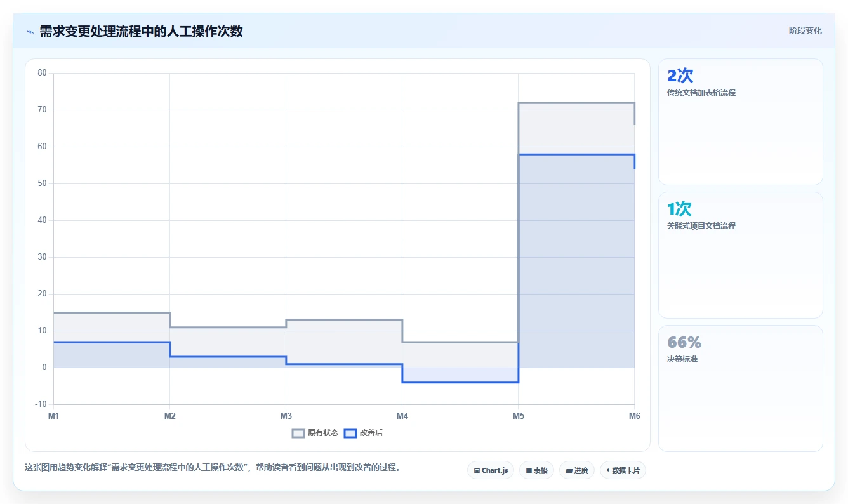Click the 66% metric value
848x504 pixels.
(x=684, y=342)
